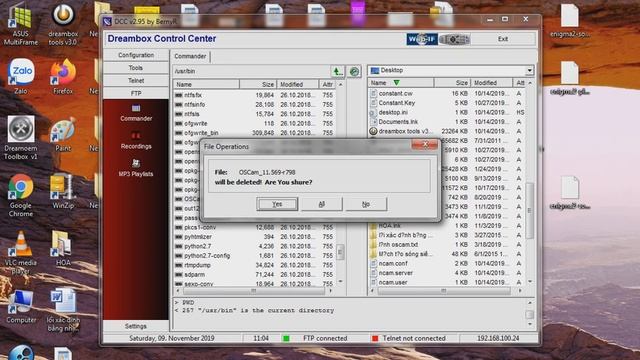The width and height of the screenshot is (640, 360).
Task: Select the VLC media player desktop icon
Action: pyautogui.click(x=21, y=252)
